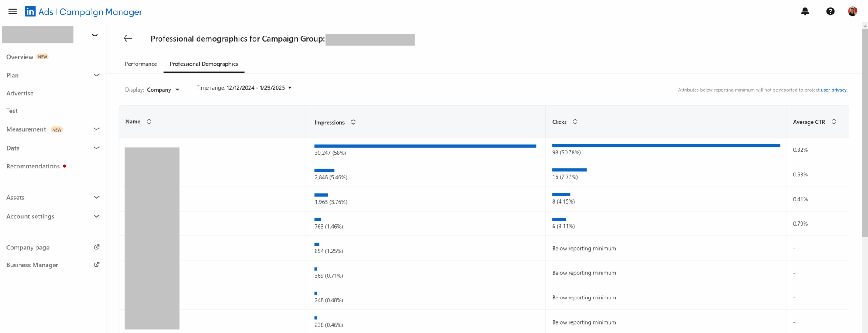Select the 654 (1.25%) impressions value
Screen dimensions: 868x333
pos(328,251)
